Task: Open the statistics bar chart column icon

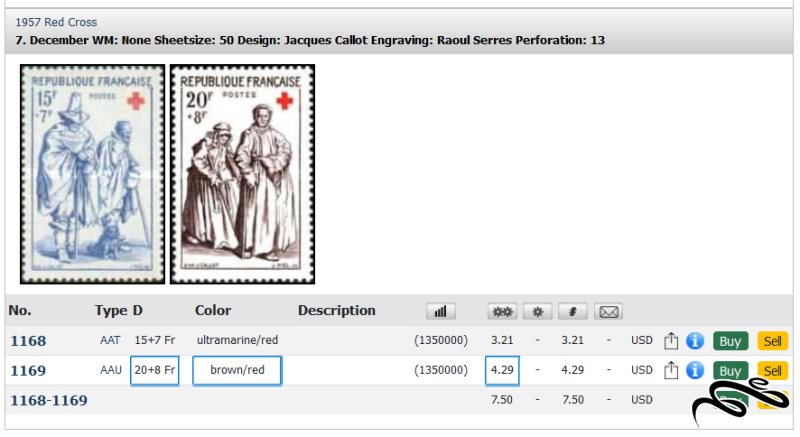Action: (441, 312)
